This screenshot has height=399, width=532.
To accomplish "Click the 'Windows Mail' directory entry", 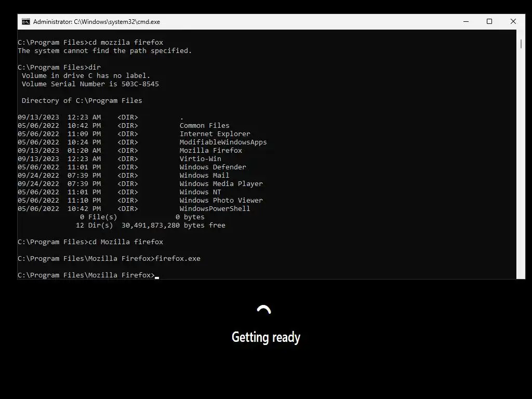I will pyautogui.click(x=204, y=176).
